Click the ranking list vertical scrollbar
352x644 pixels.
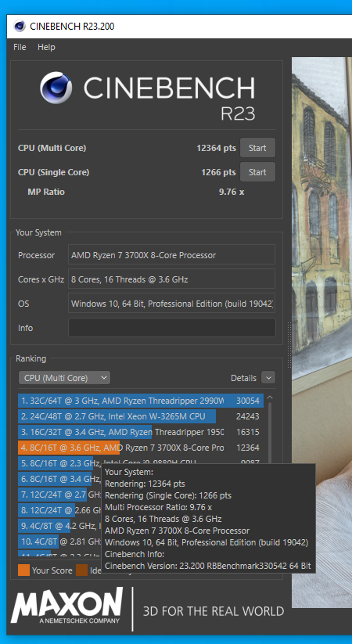click(270, 434)
